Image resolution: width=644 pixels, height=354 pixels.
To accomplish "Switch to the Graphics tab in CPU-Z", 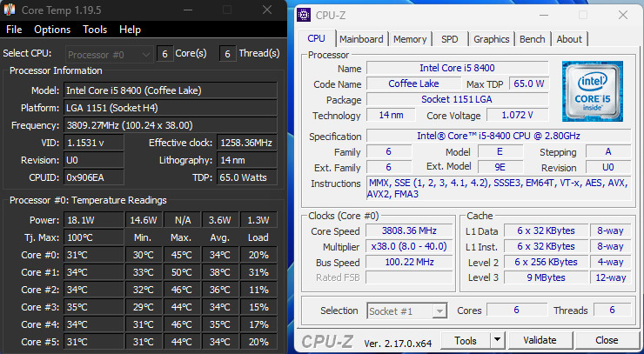I will (x=491, y=39).
